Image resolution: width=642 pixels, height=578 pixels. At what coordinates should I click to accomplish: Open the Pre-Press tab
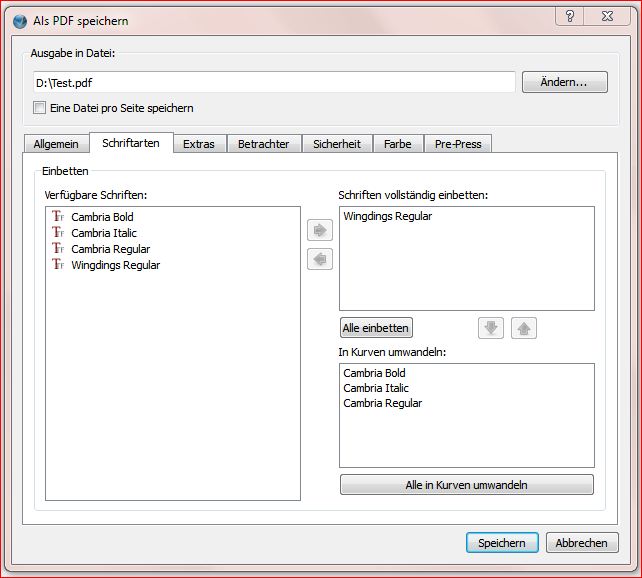(457, 144)
